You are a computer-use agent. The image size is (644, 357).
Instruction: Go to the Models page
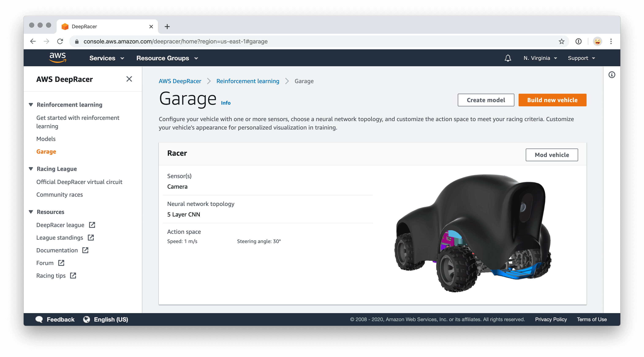click(46, 139)
